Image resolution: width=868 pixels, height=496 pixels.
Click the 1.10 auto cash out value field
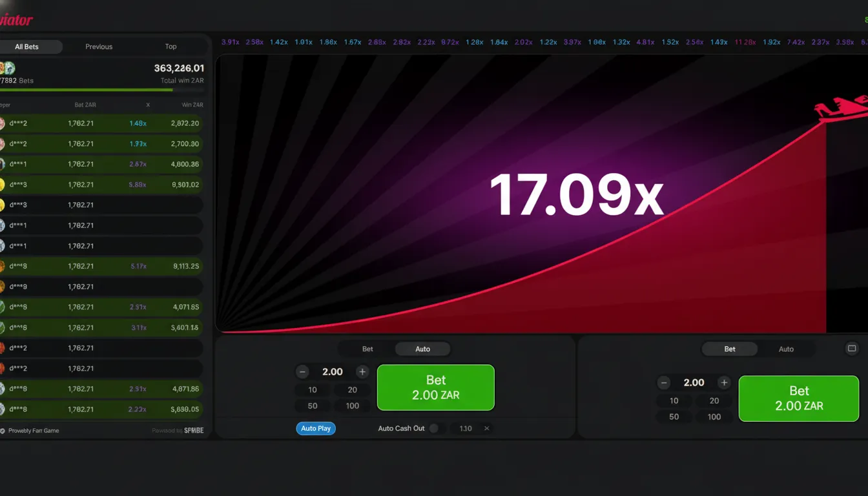coord(466,429)
